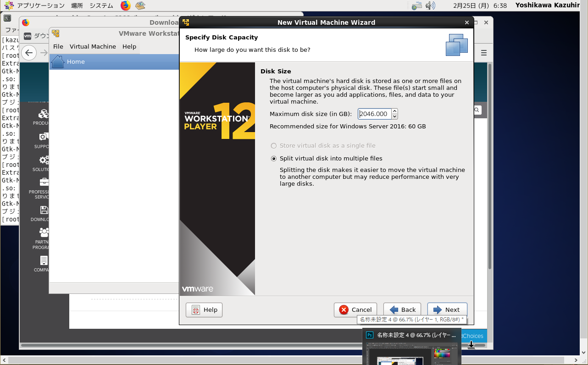588x365 pixels.
Task: Open the File menu in VMware
Action: point(58,46)
